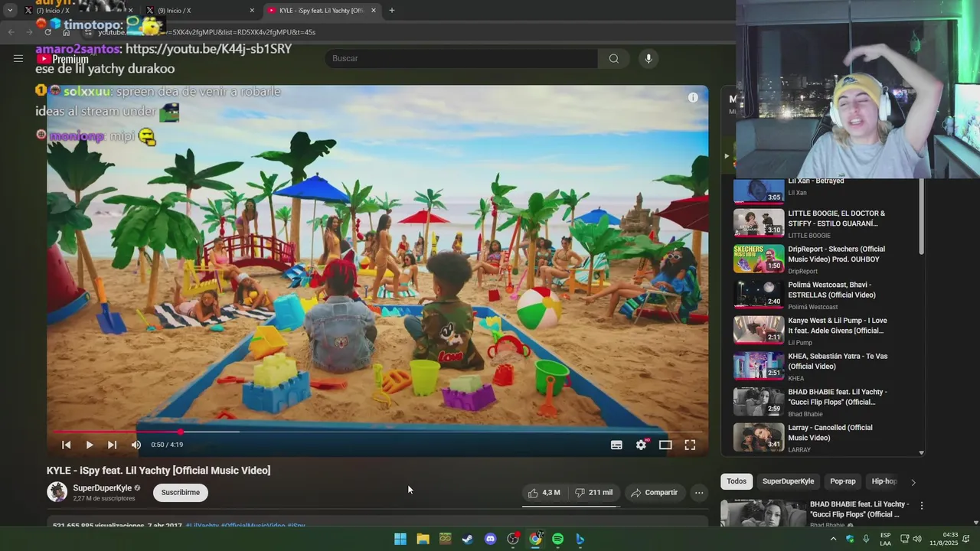Open SuperDuperKyle channel name link
Image resolution: width=980 pixels, height=551 pixels.
pos(103,488)
